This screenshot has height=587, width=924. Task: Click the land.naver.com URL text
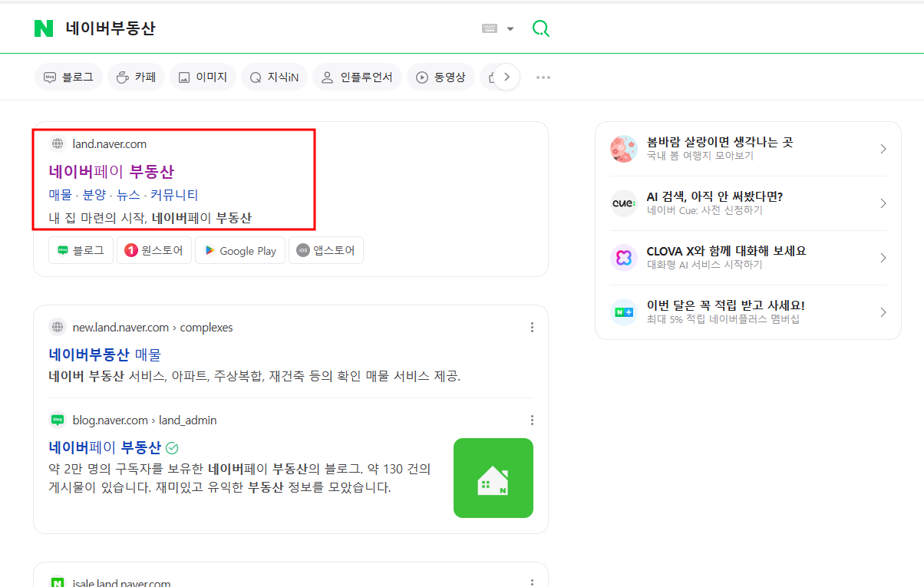[x=110, y=143]
